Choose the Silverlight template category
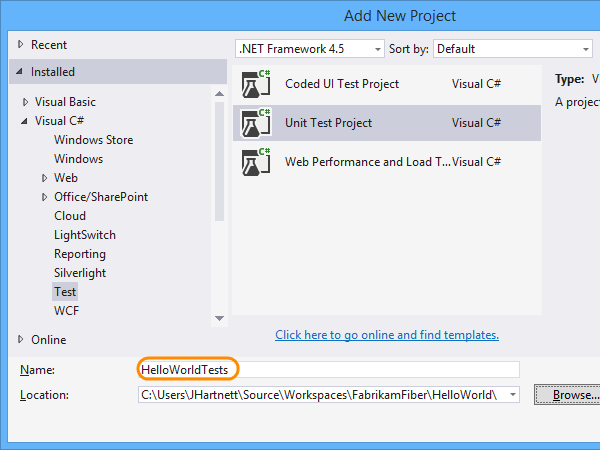Screen dimensions: 600x450 (80, 273)
